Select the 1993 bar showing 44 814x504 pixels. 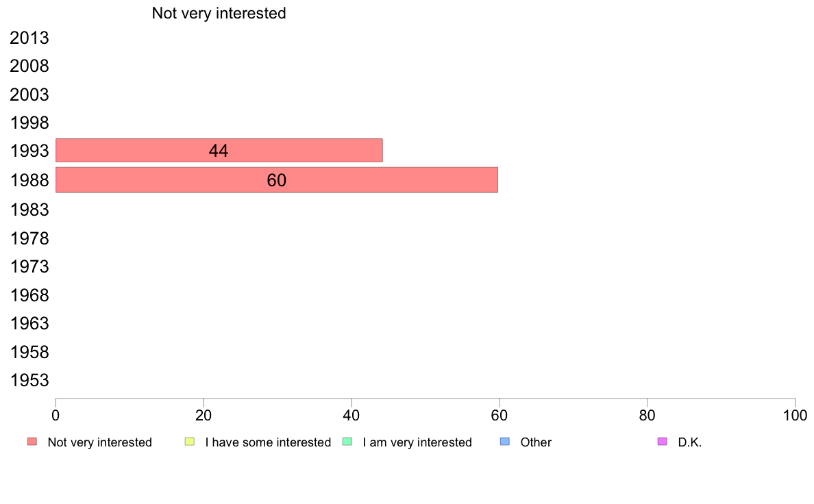[x=219, y=151]
